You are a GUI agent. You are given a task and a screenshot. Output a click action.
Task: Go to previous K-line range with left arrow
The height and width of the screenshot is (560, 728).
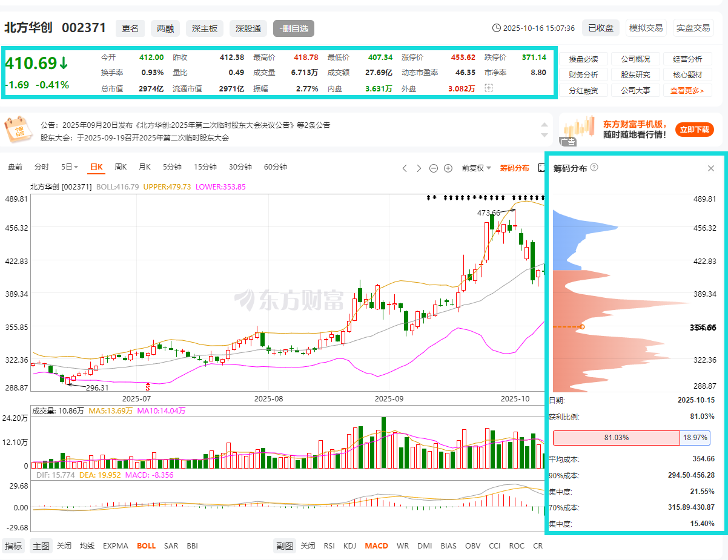click(405, 168)
